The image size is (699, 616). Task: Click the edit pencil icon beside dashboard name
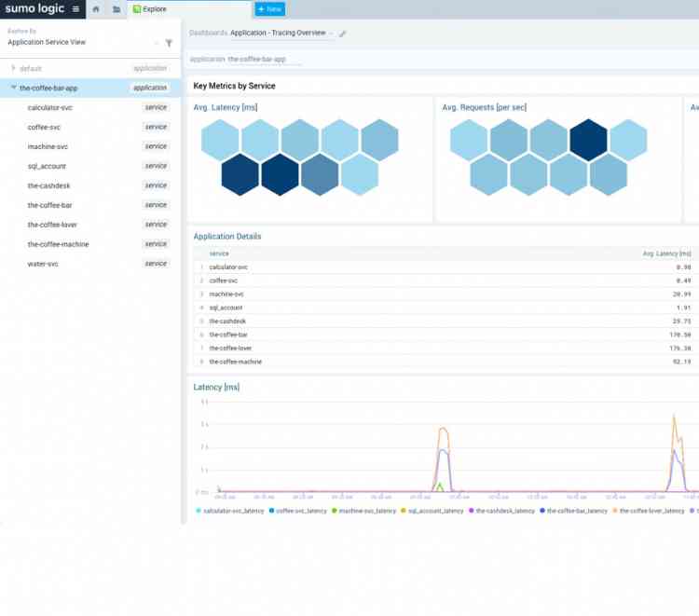[x=342, y=34]
